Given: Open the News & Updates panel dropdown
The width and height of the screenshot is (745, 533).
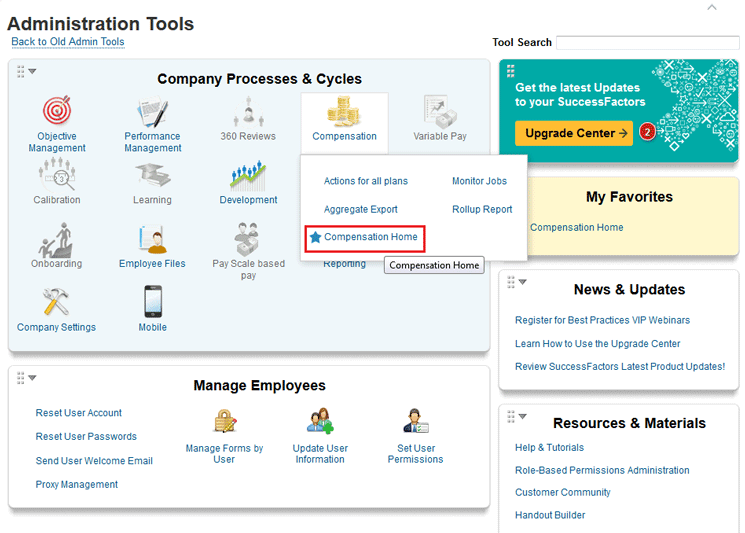Looking at the screenshot, I should coord(522,282).
